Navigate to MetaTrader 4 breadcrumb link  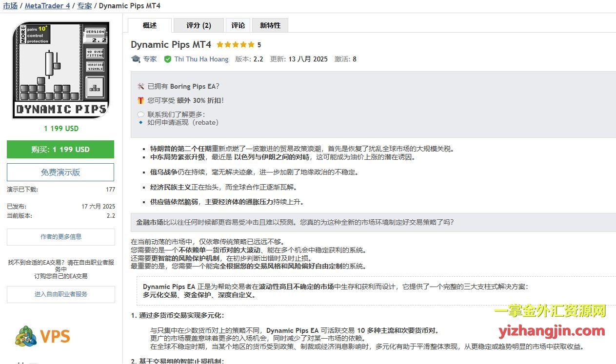click(x=47, y=6)
